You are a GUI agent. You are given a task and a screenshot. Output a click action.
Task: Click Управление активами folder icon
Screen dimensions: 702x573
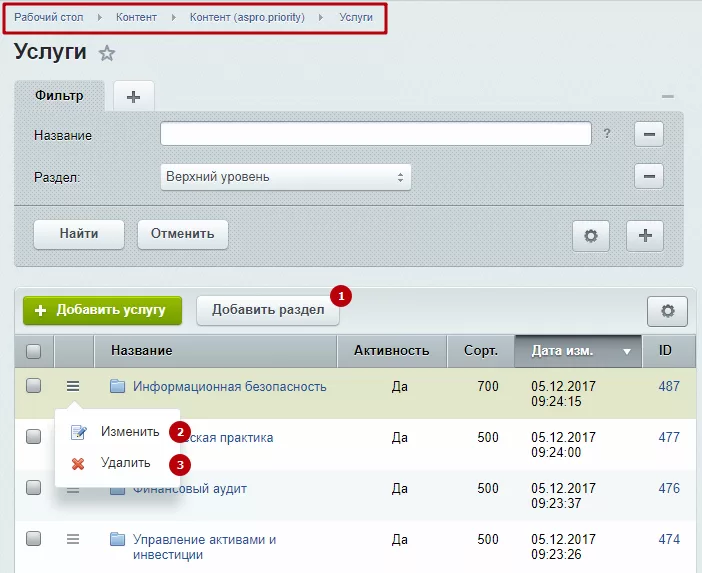[x=117, y=539]
